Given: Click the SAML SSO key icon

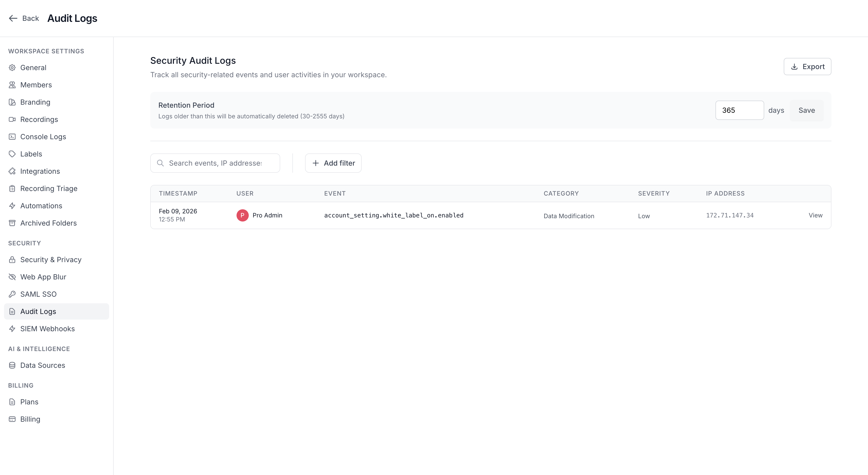Looking at the screenshot, I should [12, 294].
